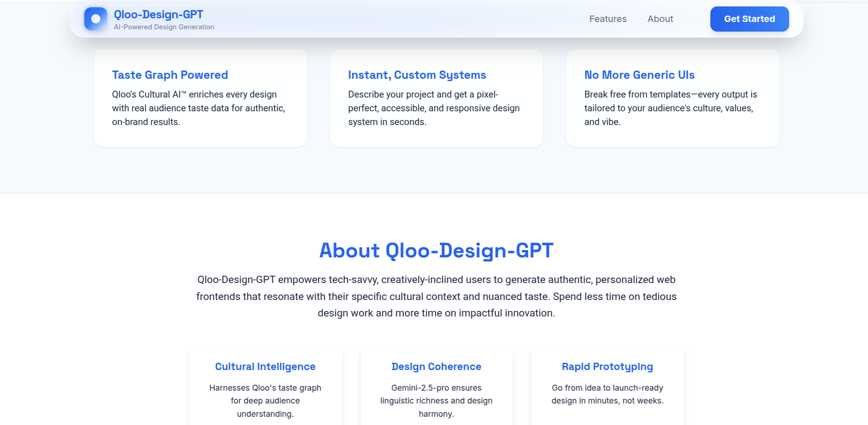868x425 pixels.
Task: Select the Cultural Intelligence card title
Action: point(265,366)
